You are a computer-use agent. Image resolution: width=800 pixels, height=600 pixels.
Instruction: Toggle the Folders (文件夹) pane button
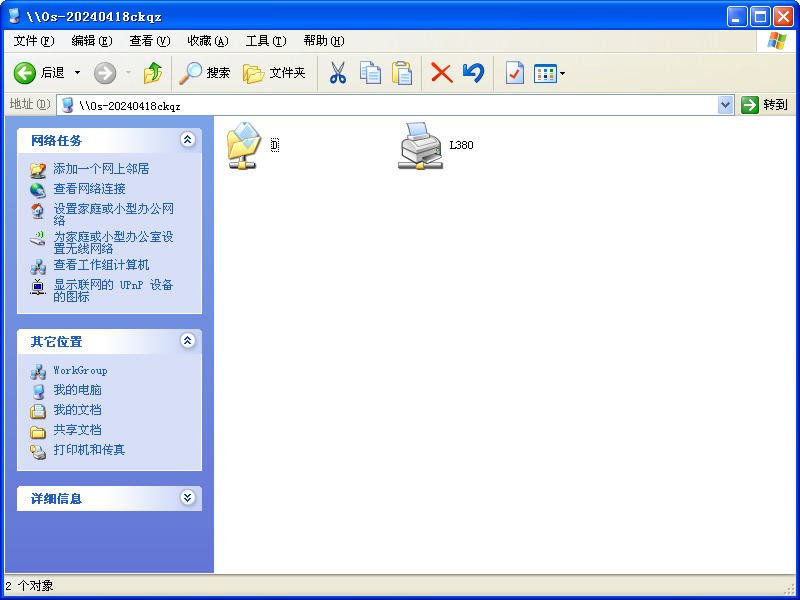click(x=275, y=73)
